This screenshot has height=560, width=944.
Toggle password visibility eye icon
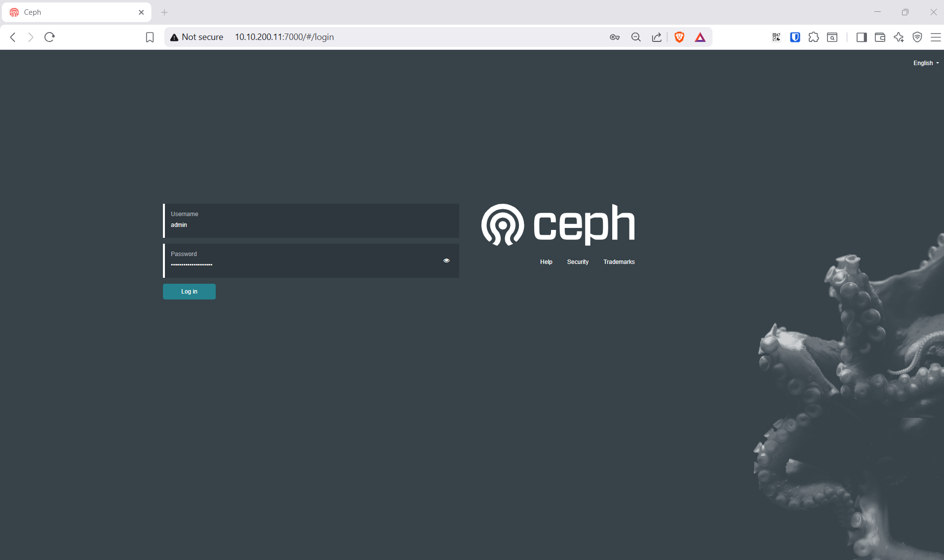[446, 261]
